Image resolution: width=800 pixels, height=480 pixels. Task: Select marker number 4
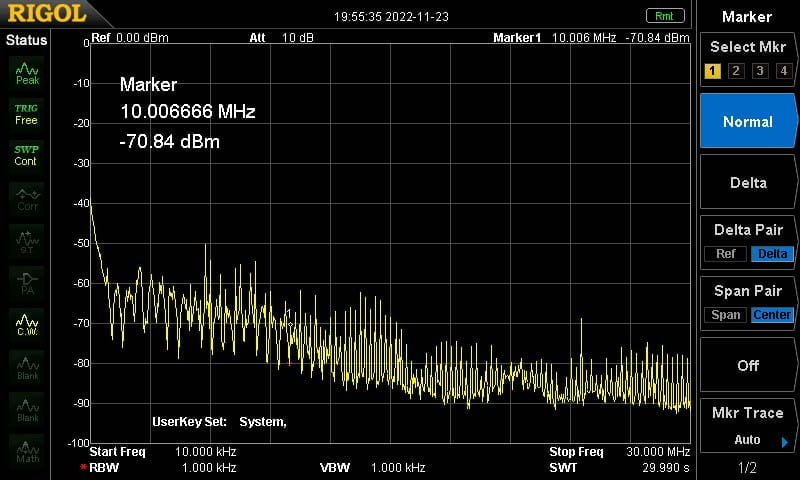coord(784,70)
